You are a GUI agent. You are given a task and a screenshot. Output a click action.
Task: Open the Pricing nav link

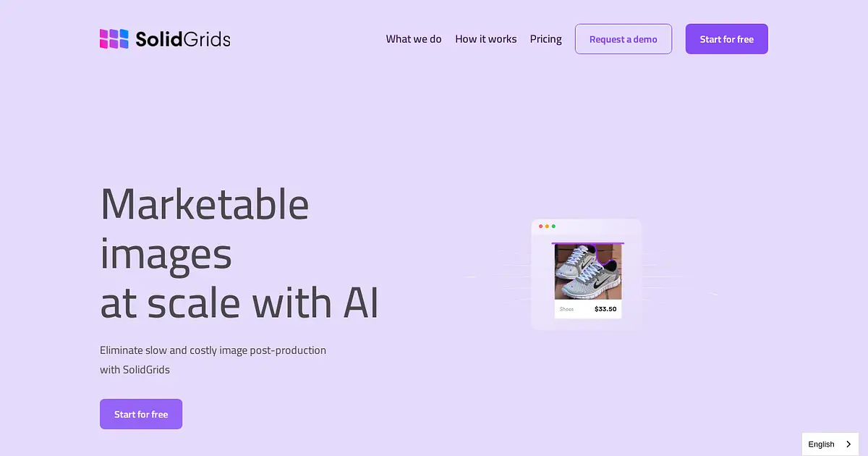coord(546,39)
